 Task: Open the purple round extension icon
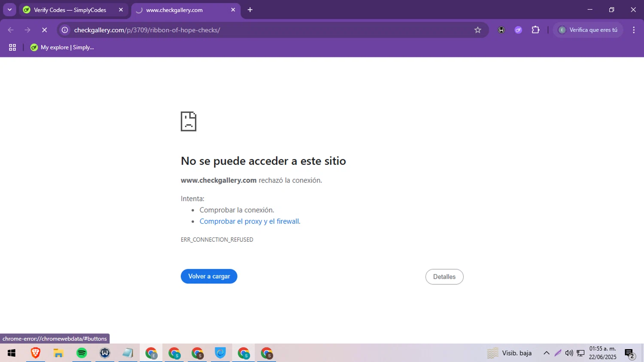[x=518, y=30]
